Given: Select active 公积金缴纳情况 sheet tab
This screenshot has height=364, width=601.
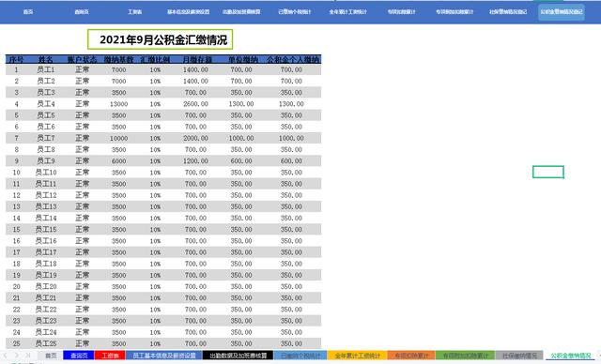Looking at the screenshot, I should pyautogui.click(x=571, y=356).
